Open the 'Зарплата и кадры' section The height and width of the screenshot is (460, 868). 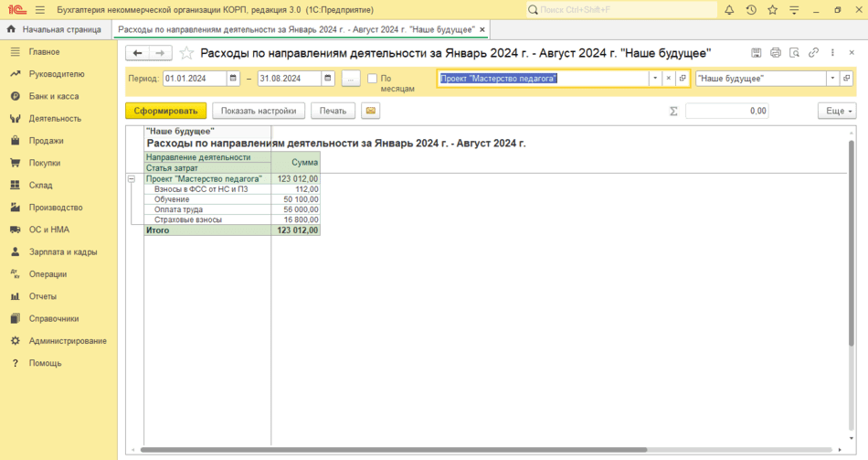[62, 251]
